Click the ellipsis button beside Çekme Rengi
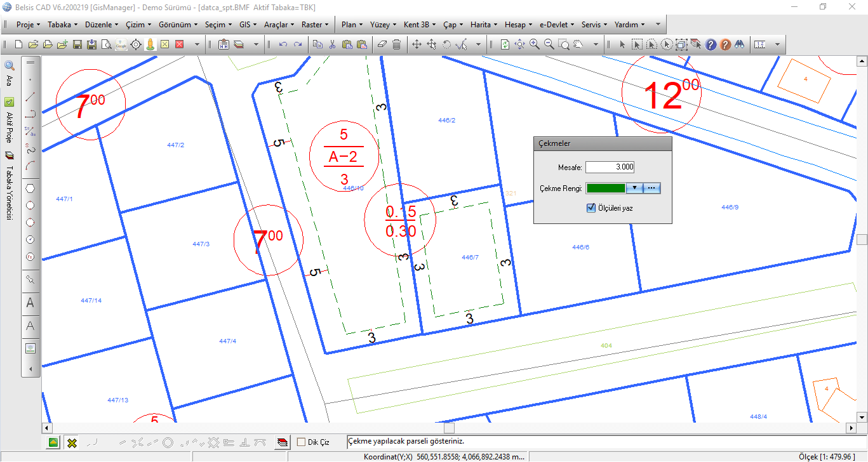The height and width of the screenshot is (462, 868). point(652,188)
